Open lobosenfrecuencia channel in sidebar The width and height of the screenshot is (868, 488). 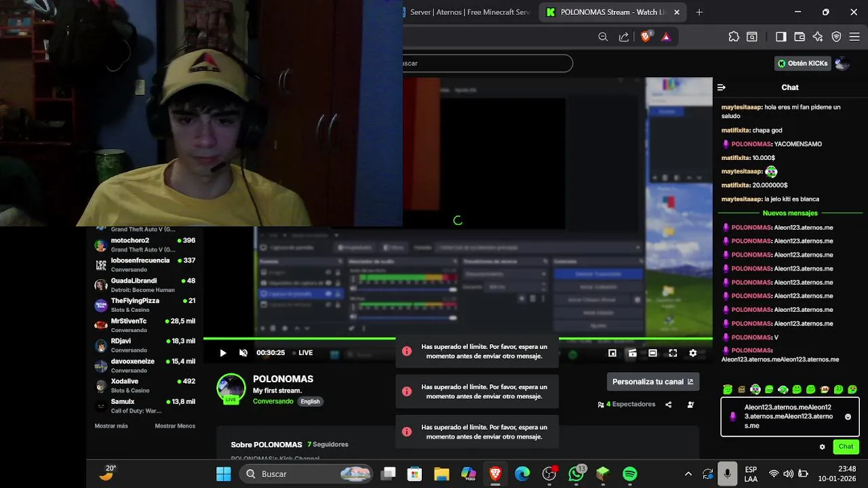145,265
